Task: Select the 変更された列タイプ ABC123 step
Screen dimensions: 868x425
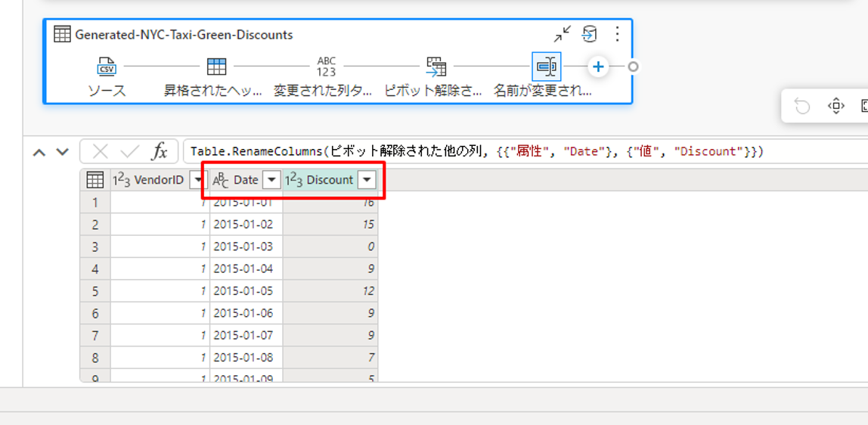Action: point(326,67)
